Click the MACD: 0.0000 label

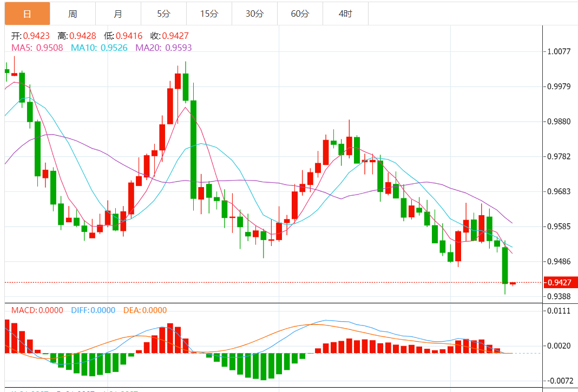coord(37,310)
